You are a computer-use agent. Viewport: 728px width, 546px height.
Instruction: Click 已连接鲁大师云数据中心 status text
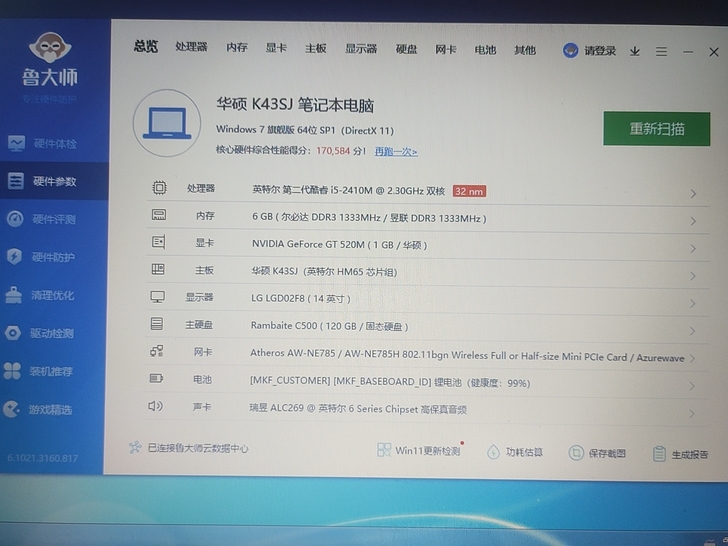coord(198,448)
